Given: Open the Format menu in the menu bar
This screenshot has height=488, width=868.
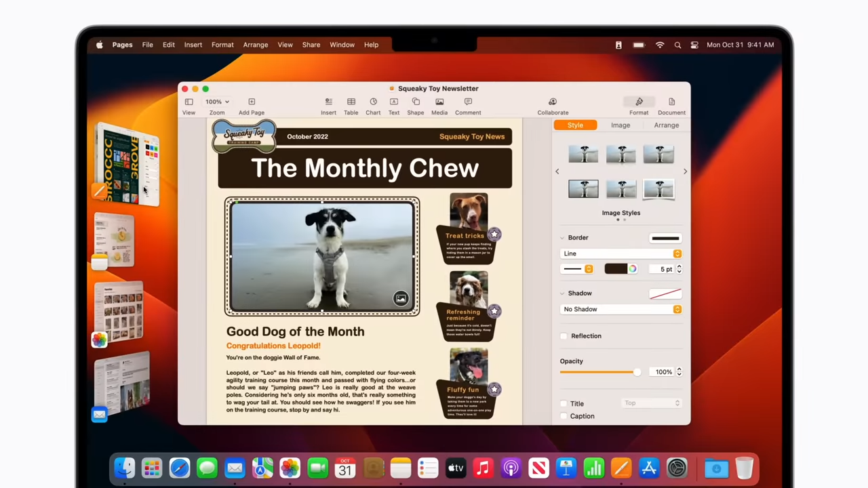Looking at the screenshot, I should point(222,44).
